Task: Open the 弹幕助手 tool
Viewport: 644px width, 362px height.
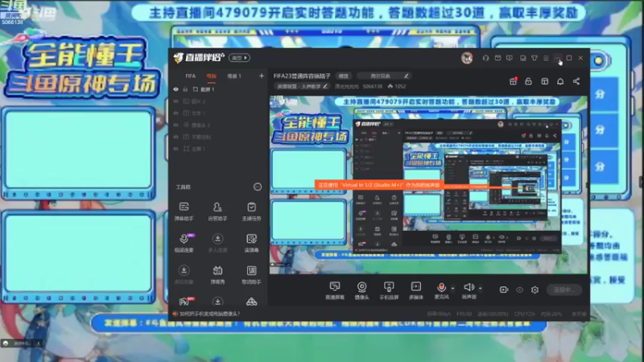Action: click(x=184, y=211)
